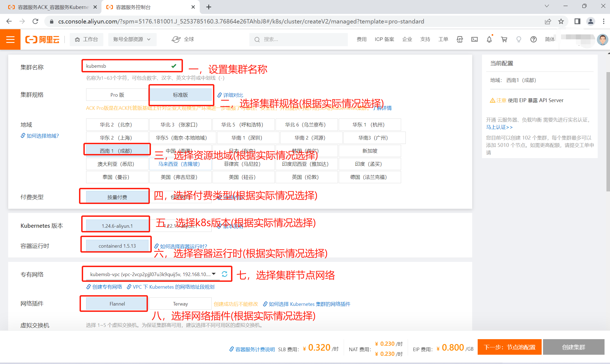Bookmark this page with star icon
610x364 pixels.
561,21
